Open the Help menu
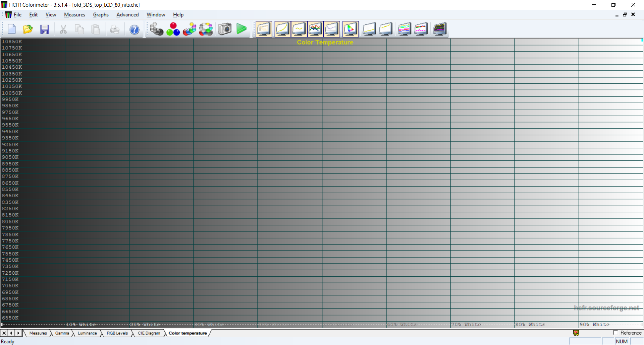The width and height of the screenshot is (644, 345). pyautogui.click(x=178, y=15)
